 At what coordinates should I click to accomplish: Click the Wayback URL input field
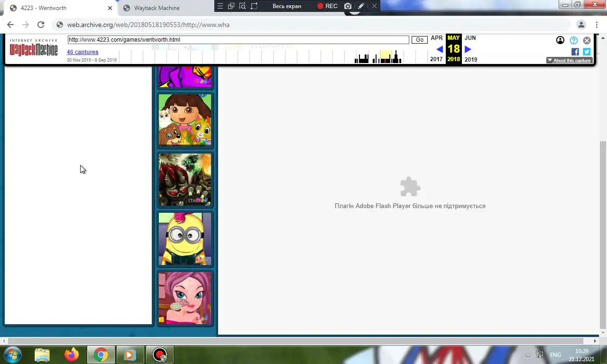(238, 40)
